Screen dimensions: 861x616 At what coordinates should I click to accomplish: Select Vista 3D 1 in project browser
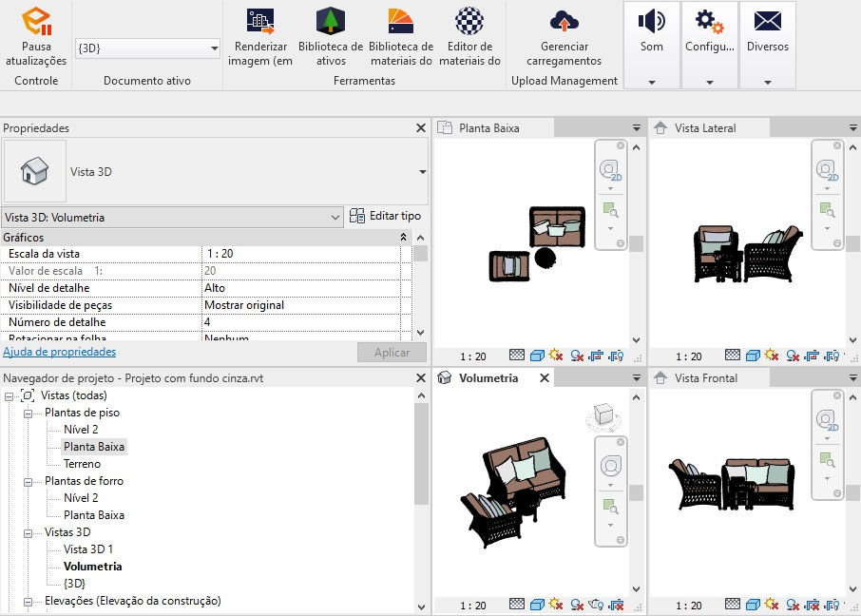tap(87, 549)
